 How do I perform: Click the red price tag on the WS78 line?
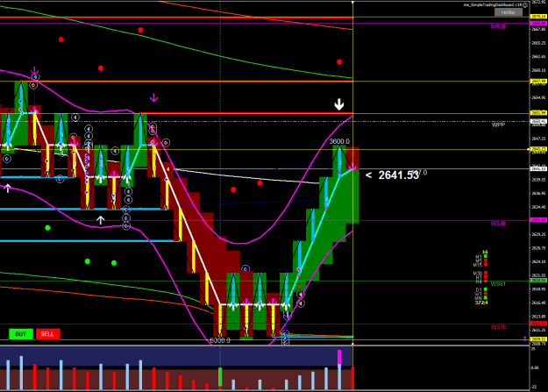pos(538,324)
